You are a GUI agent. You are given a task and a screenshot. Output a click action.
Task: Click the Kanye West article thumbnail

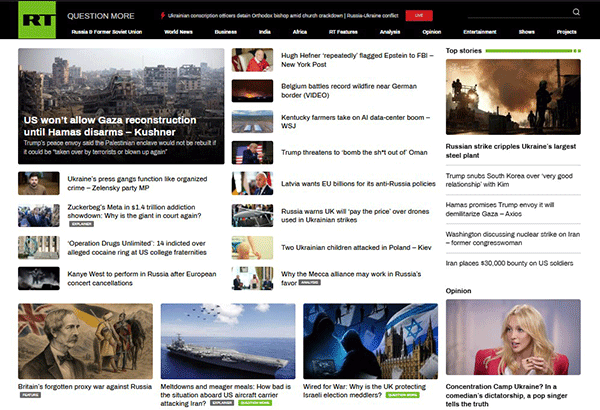tap(39, 278)
